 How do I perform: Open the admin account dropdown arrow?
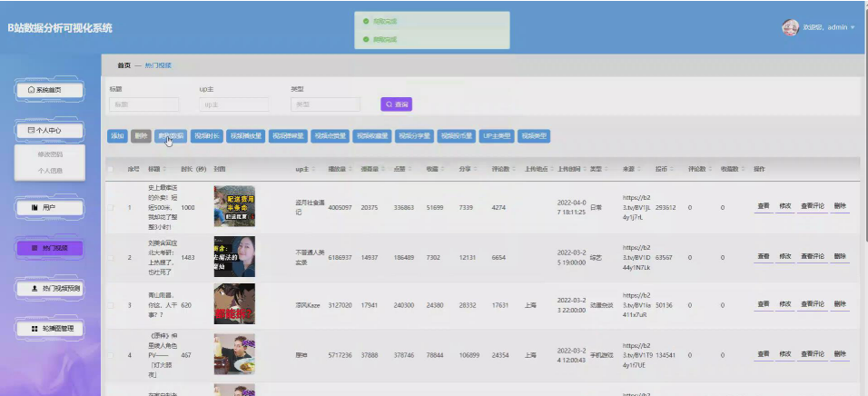(853, 27)
